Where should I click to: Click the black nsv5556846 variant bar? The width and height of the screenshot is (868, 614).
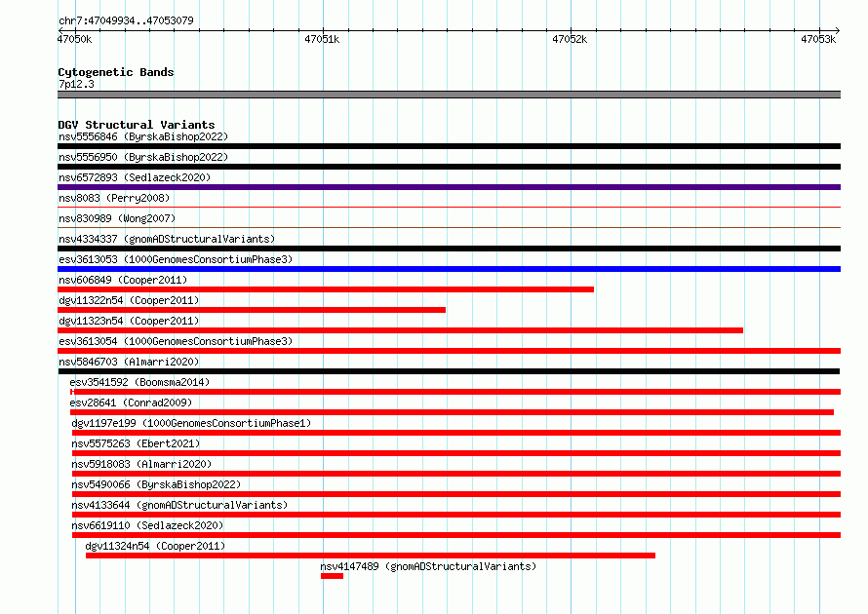(449, 146)
